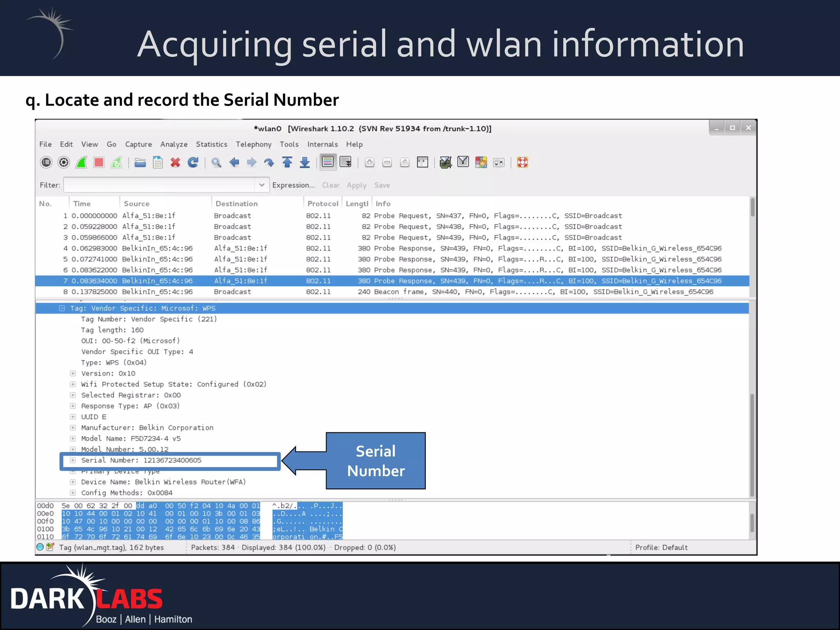The image size is (840, 630).
Task: Go forward in packet history arrow
Action: [251, 162]
